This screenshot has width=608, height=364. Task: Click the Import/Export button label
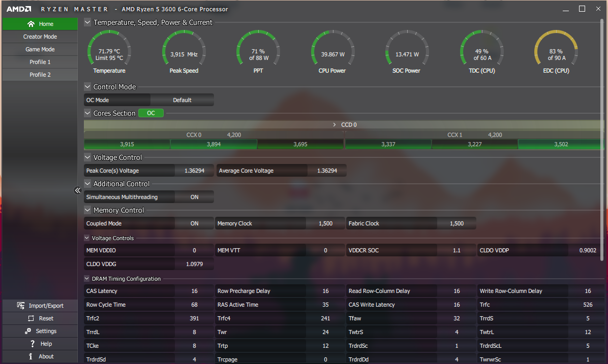tap(46, 306)
